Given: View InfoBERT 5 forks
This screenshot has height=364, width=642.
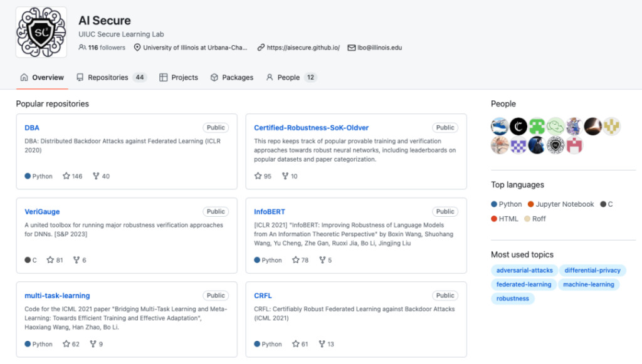Looking at the screenshot, I should click(x=325, y=260).
